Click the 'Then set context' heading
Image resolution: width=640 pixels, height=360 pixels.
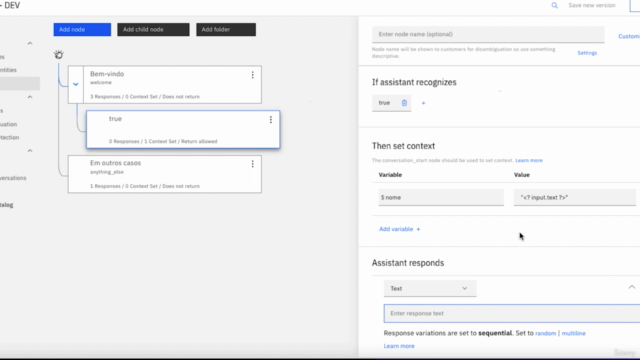point(403,146)
